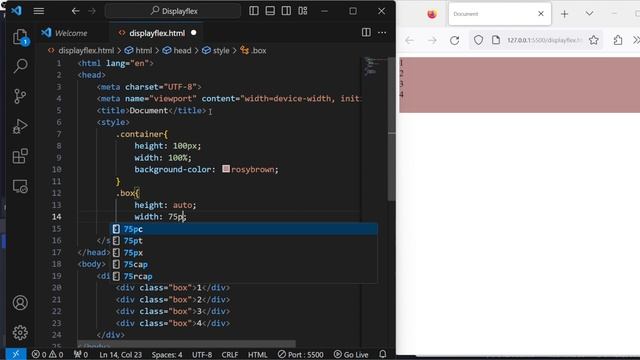Go forward in the Firefox browser
The image size is (640, 360).
(x=432, y=40)
